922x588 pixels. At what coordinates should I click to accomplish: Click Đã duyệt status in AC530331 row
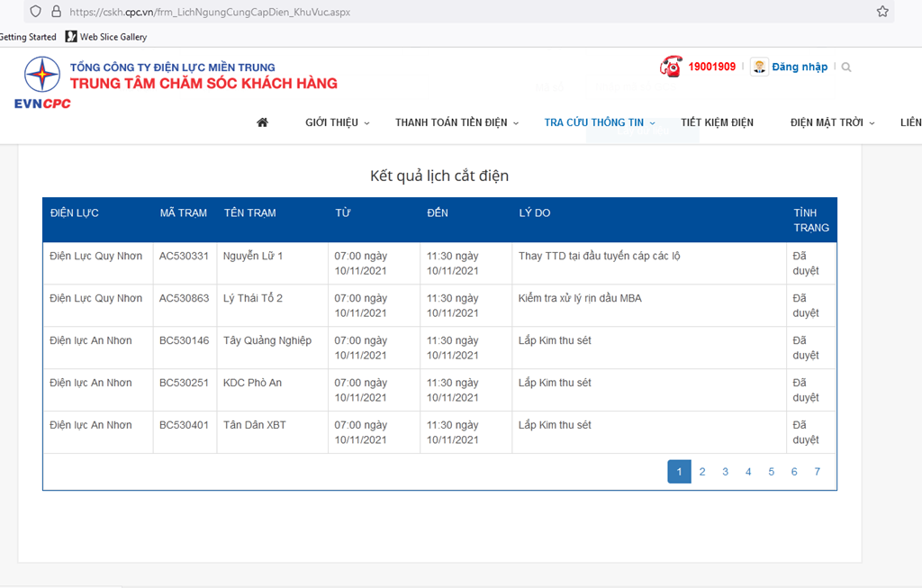(806, 264)
